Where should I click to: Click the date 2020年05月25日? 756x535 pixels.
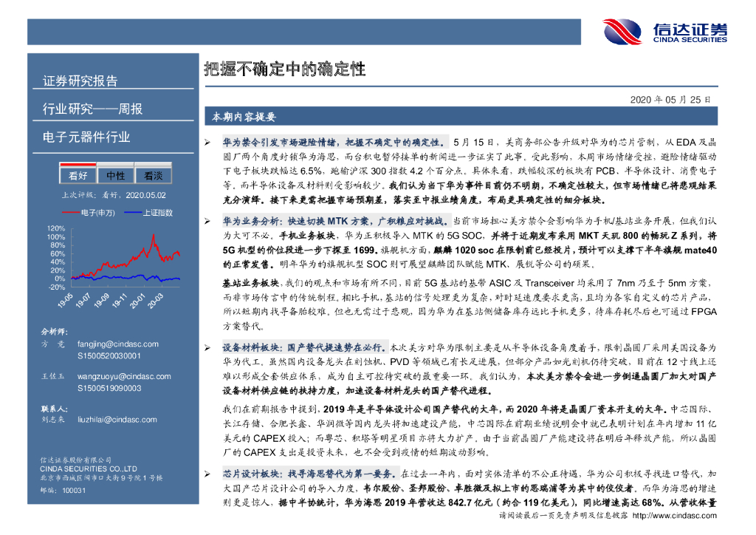[670, 99]
